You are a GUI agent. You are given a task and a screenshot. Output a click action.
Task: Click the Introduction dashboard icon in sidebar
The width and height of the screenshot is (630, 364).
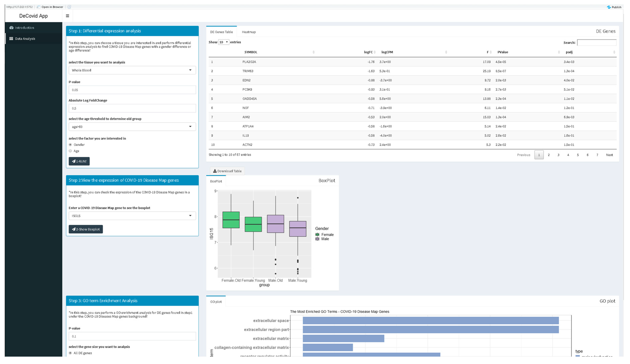coord(11,28)
